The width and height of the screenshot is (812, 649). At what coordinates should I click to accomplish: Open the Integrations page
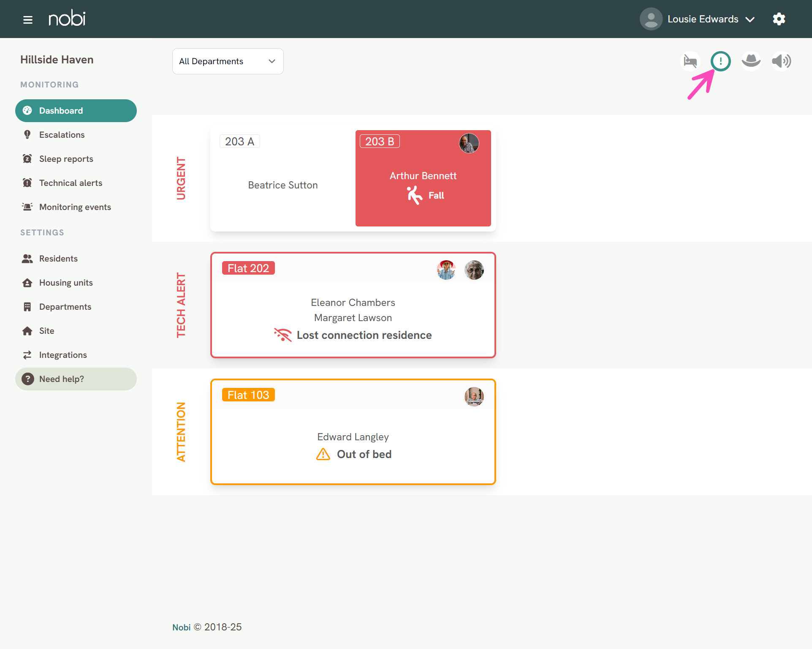(x=63, y=354)
